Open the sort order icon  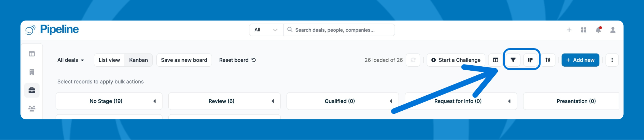(548, 60)
